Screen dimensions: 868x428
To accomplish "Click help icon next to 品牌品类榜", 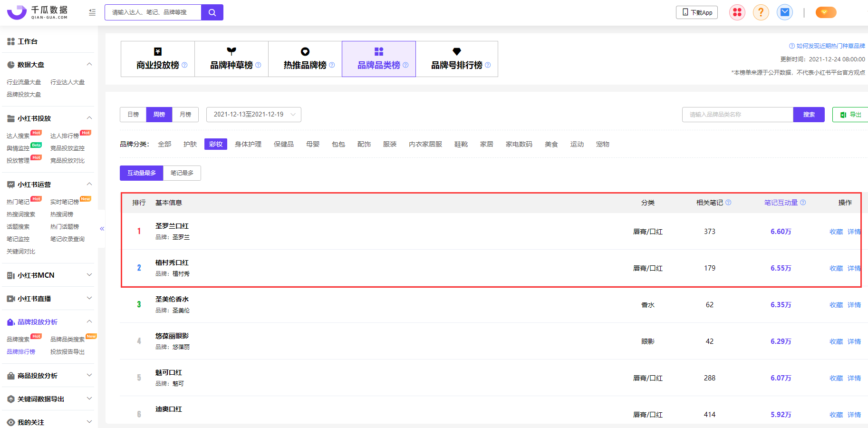I will pyautogui.click(x=405, y=65).
